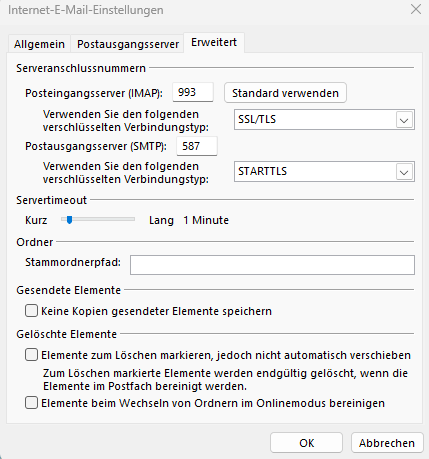Image resolution: width=429 pixels, height=459 pixels.
Task: Click the SMTP port field showing 587
Action: 197,146
